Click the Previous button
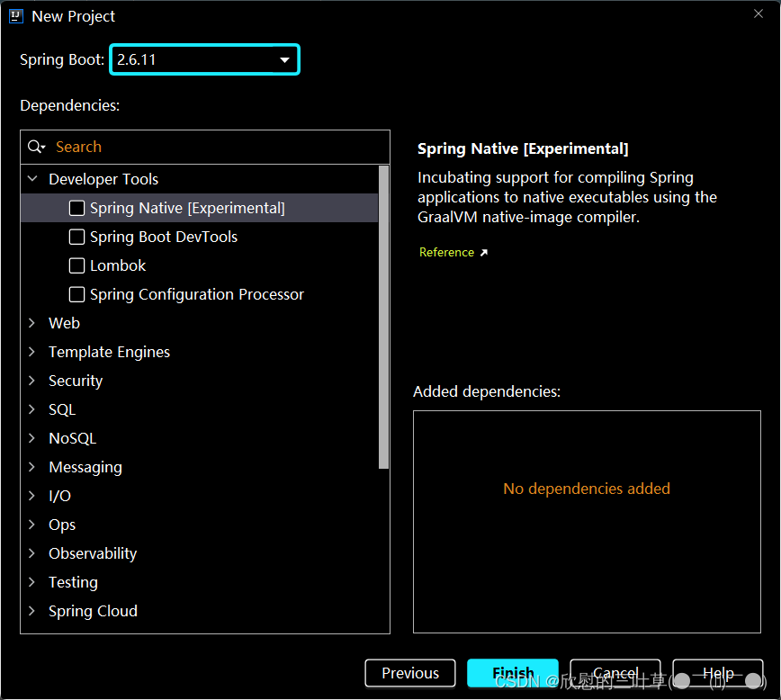 click(410, 673)
